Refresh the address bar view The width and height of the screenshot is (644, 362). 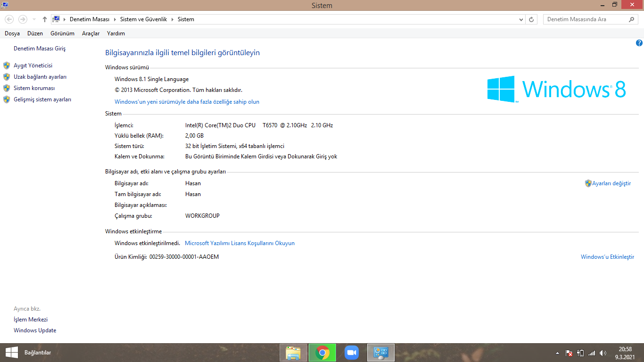(x=532, y=19)
